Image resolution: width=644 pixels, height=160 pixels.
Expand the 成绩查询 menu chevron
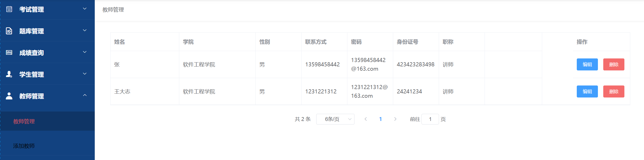click(x=85, y=52)
